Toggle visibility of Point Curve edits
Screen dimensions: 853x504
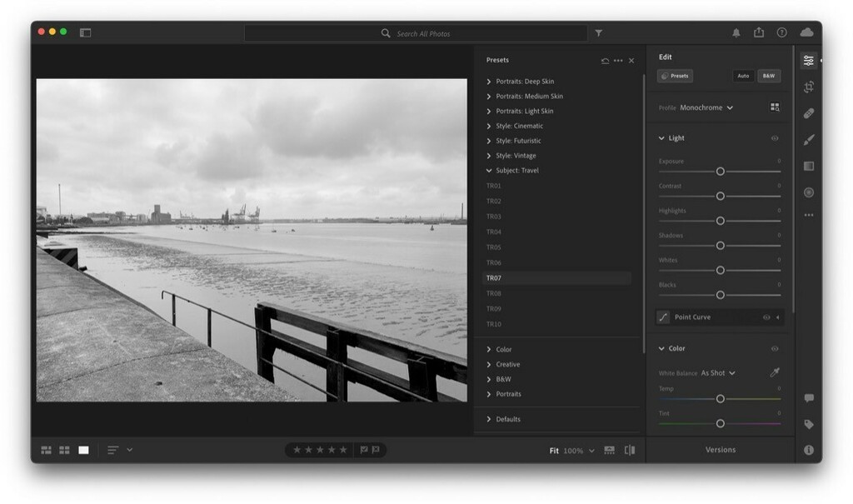(766, 317)
